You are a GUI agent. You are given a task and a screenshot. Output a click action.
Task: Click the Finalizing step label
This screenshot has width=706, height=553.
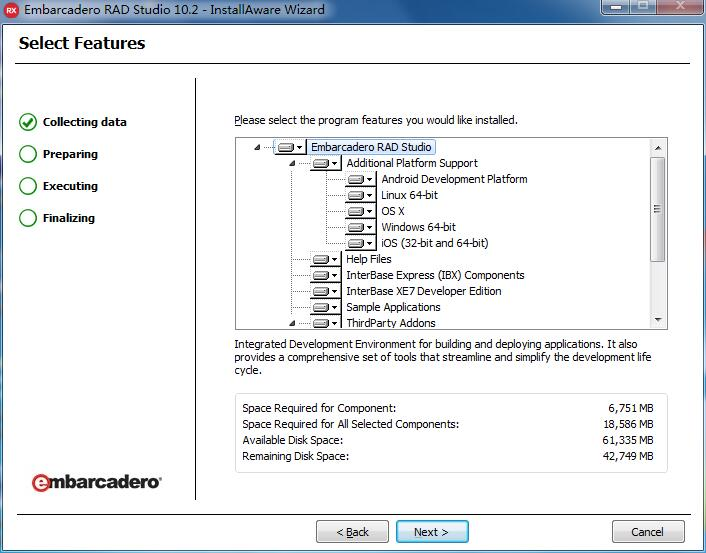pyautogui.click(x=69, y=218)
